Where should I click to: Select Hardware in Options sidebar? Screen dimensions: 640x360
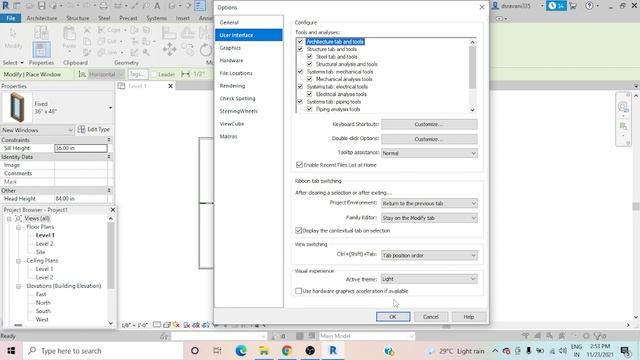coord(231,60)
